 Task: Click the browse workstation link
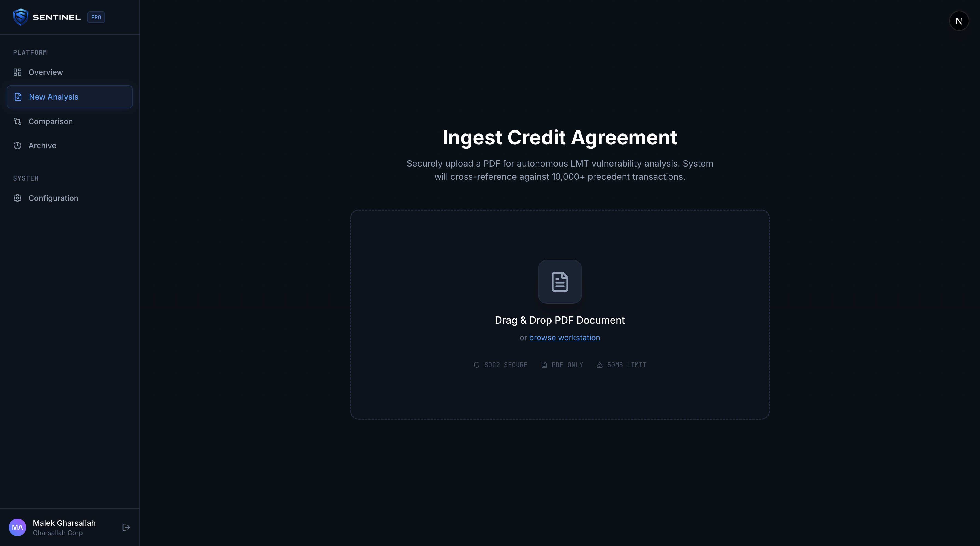coord(565,338)
